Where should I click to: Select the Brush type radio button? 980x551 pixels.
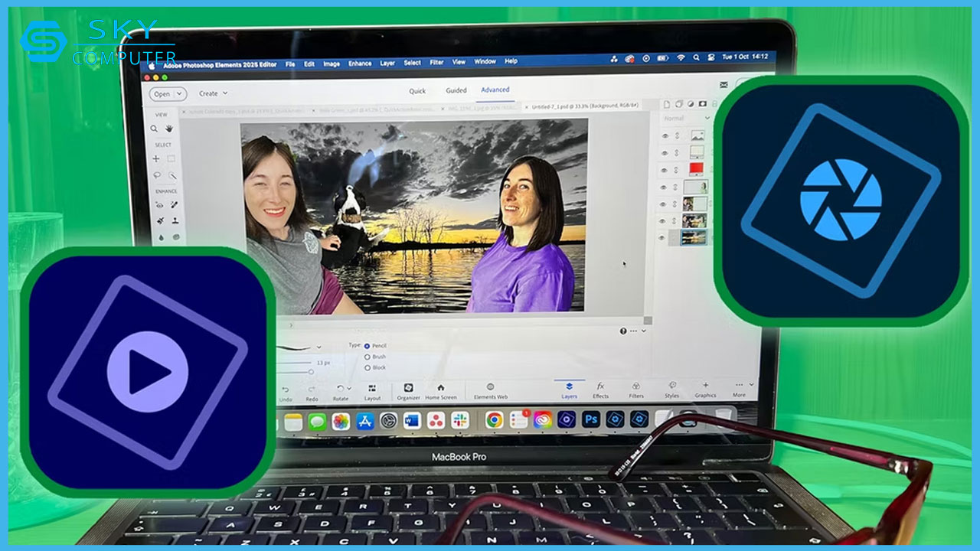(367, 357)
